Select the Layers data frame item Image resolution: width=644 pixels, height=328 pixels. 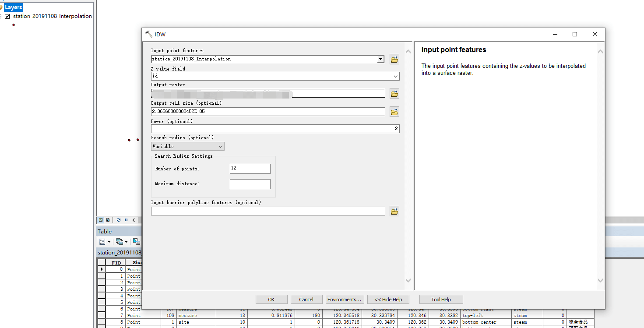(13, 7)
